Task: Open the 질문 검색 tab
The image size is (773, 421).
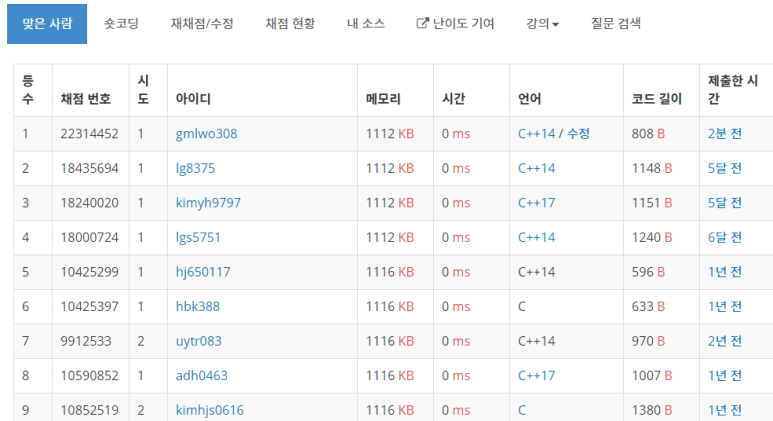Action: (x=616, y=24)
